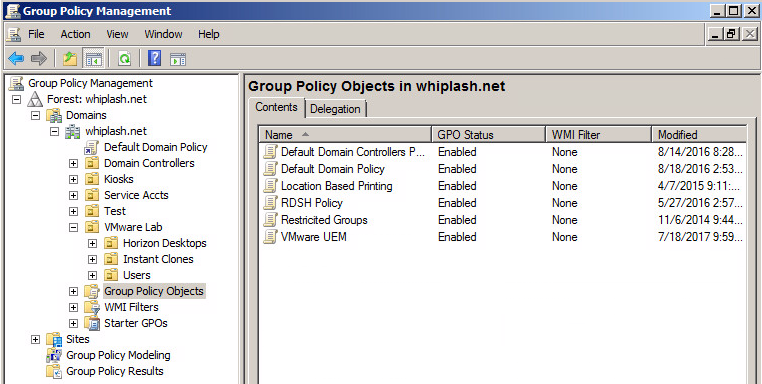Toggle Show/Hide Action Pane toolbar icon
762x384 pixels.
coord(178,59)
